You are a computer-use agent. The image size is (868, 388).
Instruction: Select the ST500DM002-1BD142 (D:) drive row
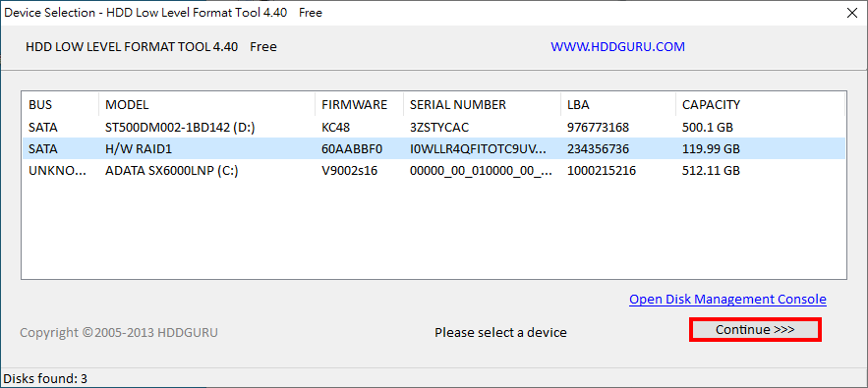pyautogui.click(x=434, y=128)
